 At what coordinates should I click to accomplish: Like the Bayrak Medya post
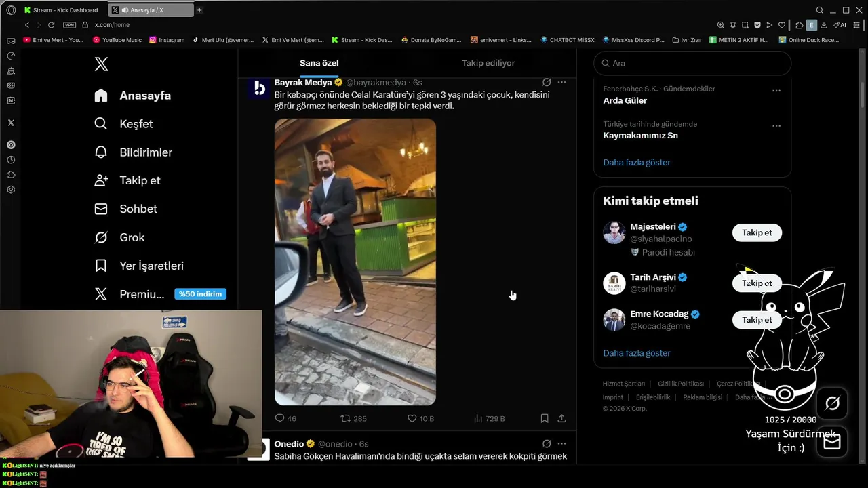point(420,419)
